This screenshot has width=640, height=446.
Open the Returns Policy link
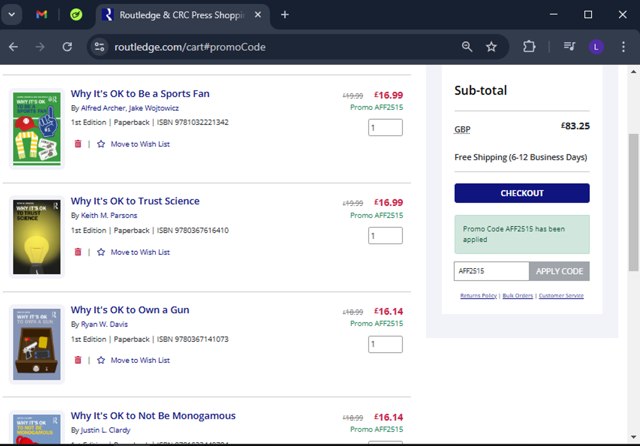(478, 295)
